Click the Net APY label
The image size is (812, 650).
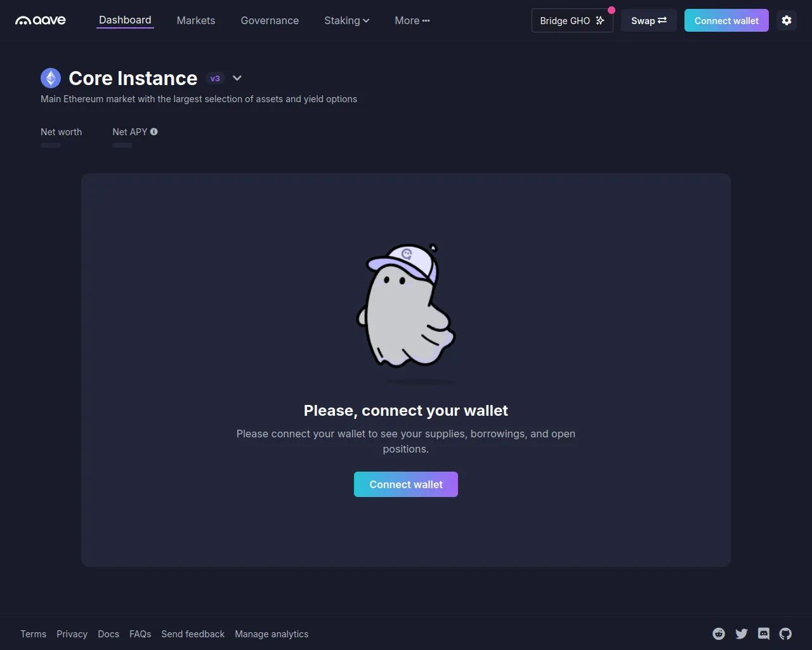pyautogui.click(x=129, y=131)
